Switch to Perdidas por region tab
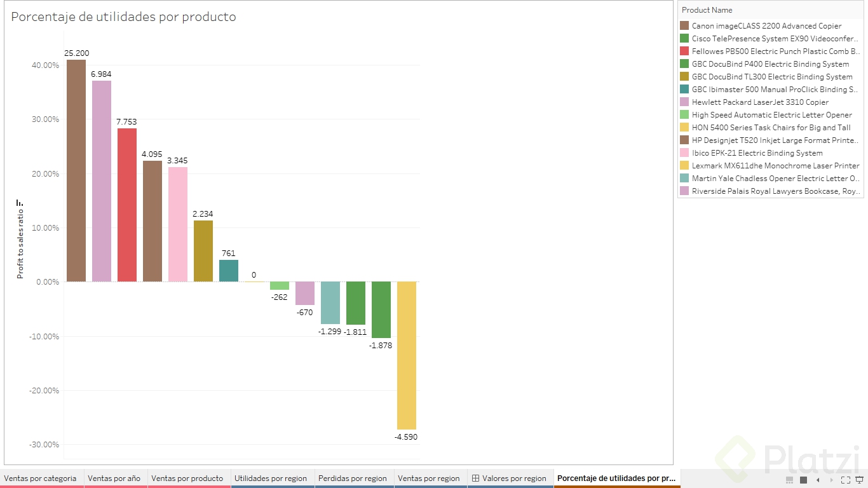The image size is (868, 488). point(354,478)
